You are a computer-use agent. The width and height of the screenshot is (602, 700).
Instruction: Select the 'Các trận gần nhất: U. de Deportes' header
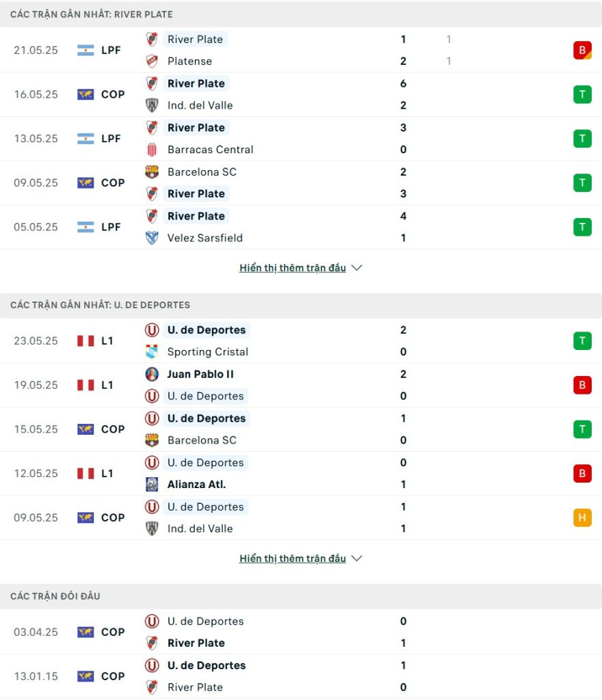tap(301, 305)
